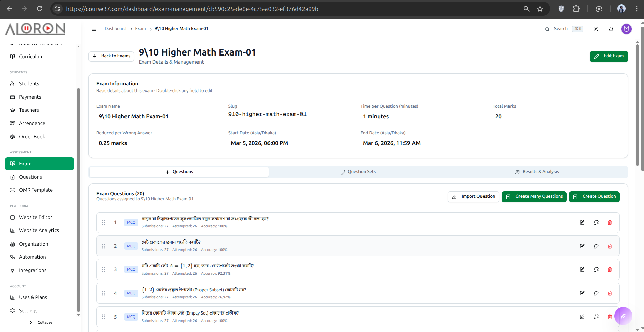Click the replace/swap icon for question 1
Screen dimensions: 644x332
click(x=596, y=222)
